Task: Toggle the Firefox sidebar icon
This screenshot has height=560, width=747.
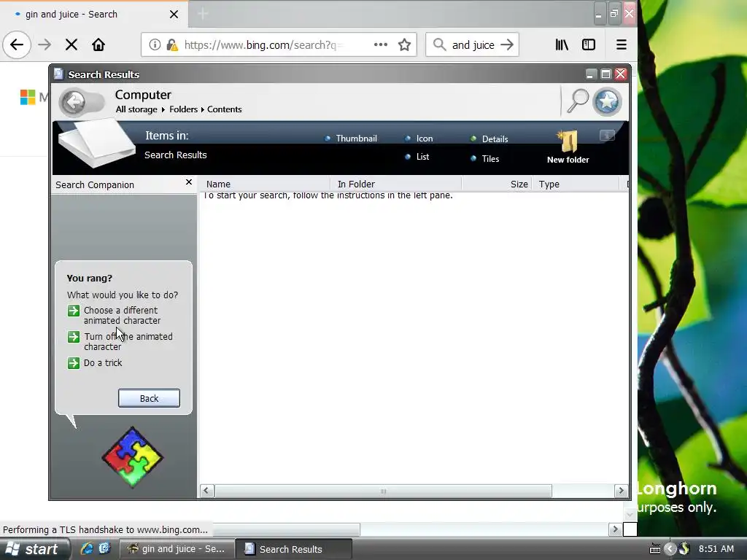Action: click(x=589, y=44)
